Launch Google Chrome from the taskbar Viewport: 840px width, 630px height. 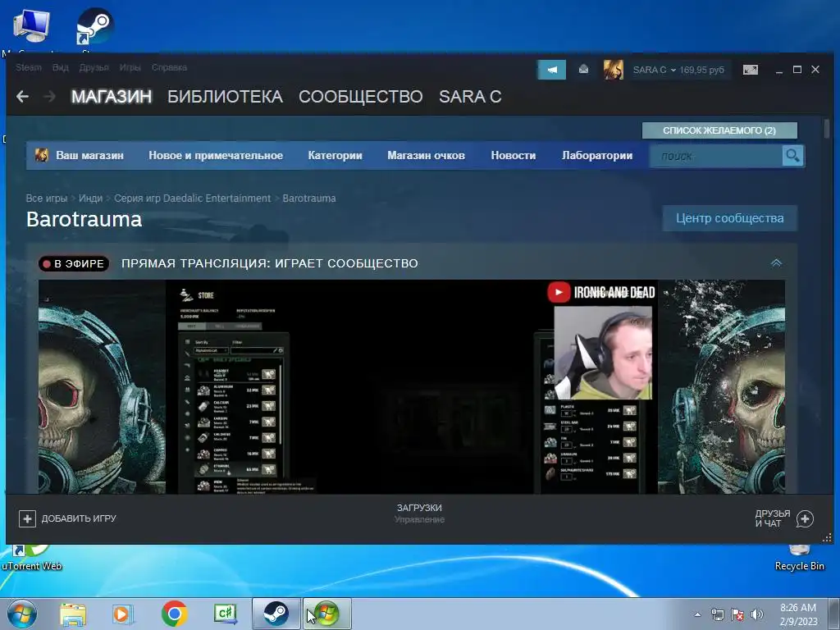175,614
